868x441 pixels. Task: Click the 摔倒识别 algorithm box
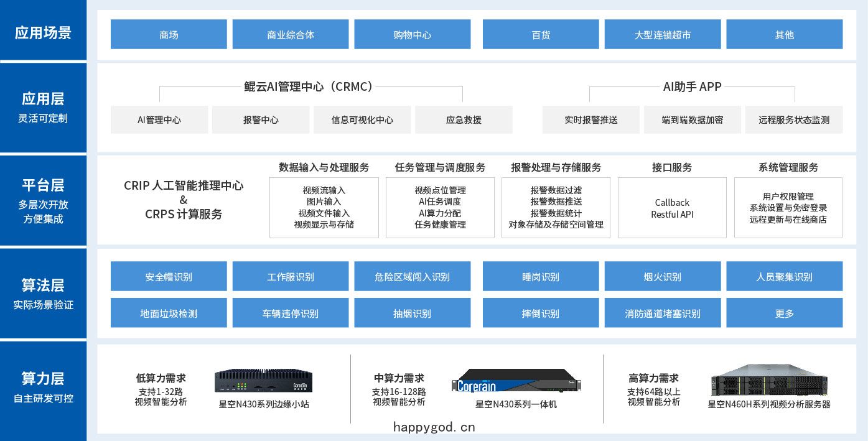[x=541, y=313]
